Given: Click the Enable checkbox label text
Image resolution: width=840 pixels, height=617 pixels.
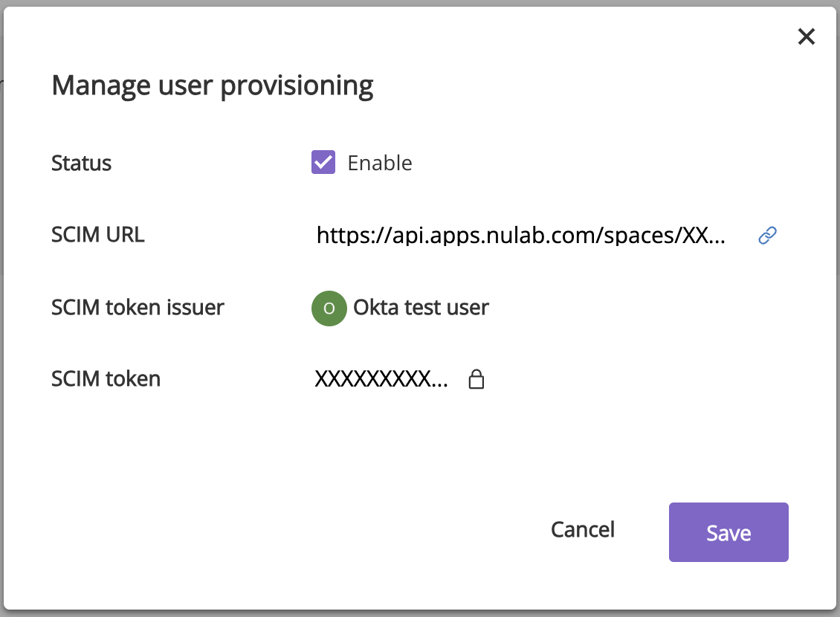Looking at the screenshot, I should [x=380, y=163].
